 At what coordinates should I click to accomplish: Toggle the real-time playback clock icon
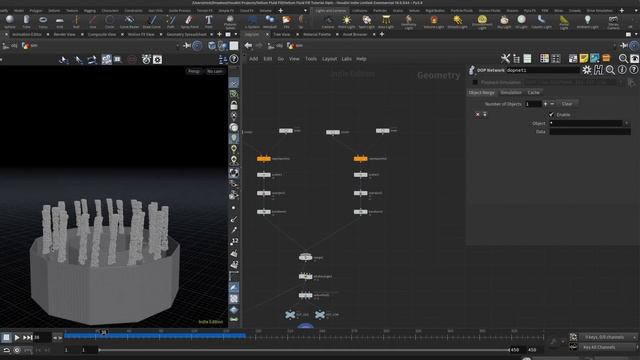click(17, 350)
